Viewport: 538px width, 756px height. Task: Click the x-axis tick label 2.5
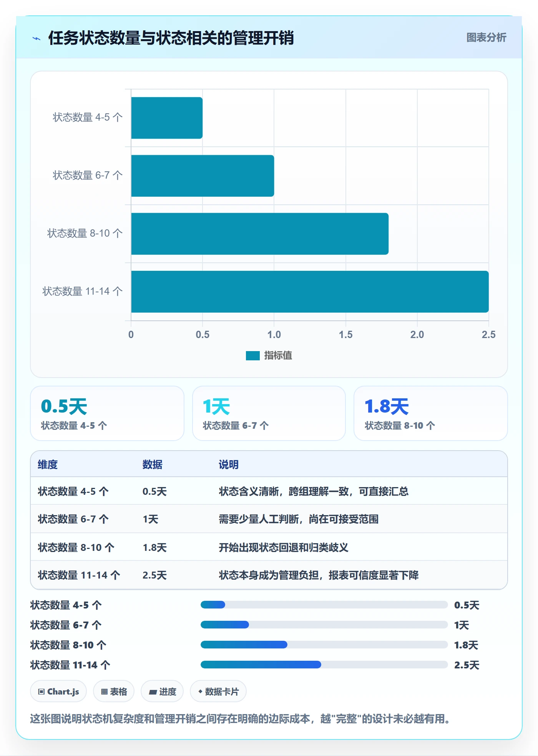(x=488, y=335)
